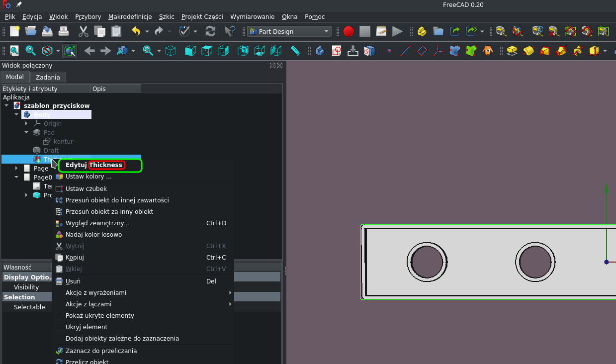
Task: Select the Pad tool
Action: pos(512,50)
